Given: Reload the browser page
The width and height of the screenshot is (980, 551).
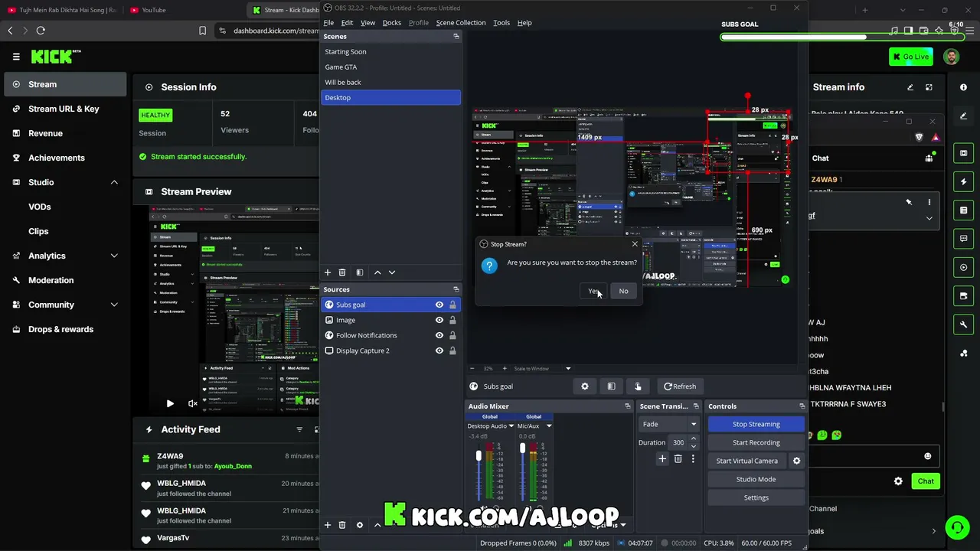Looking at the screenshot, I should (41, 31).
